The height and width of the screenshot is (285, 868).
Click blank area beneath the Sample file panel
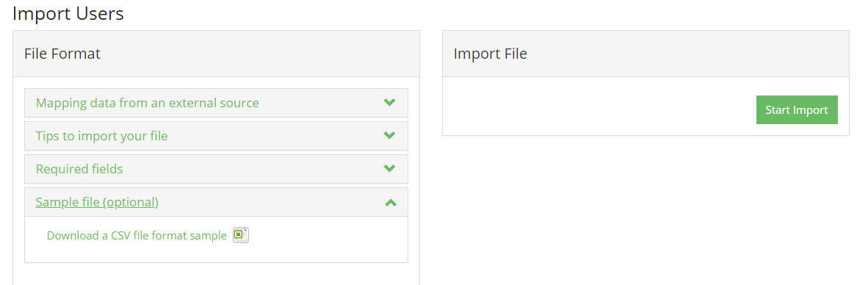[x=216, y=274]
